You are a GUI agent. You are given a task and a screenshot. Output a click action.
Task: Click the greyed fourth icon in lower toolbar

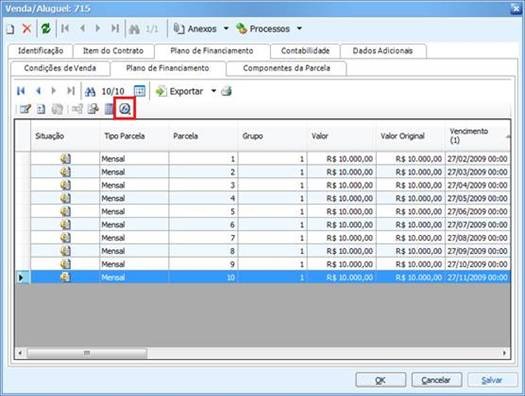[77, 109]
